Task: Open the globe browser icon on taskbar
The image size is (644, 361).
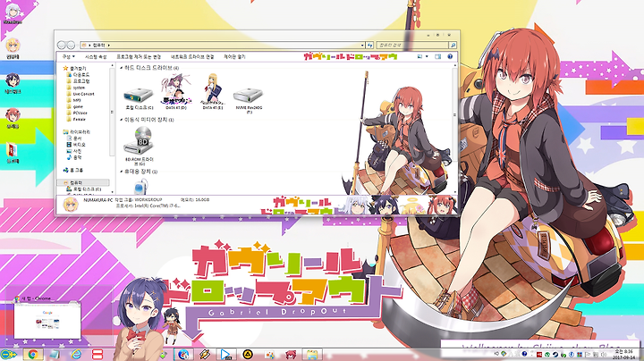Action: 183,355
